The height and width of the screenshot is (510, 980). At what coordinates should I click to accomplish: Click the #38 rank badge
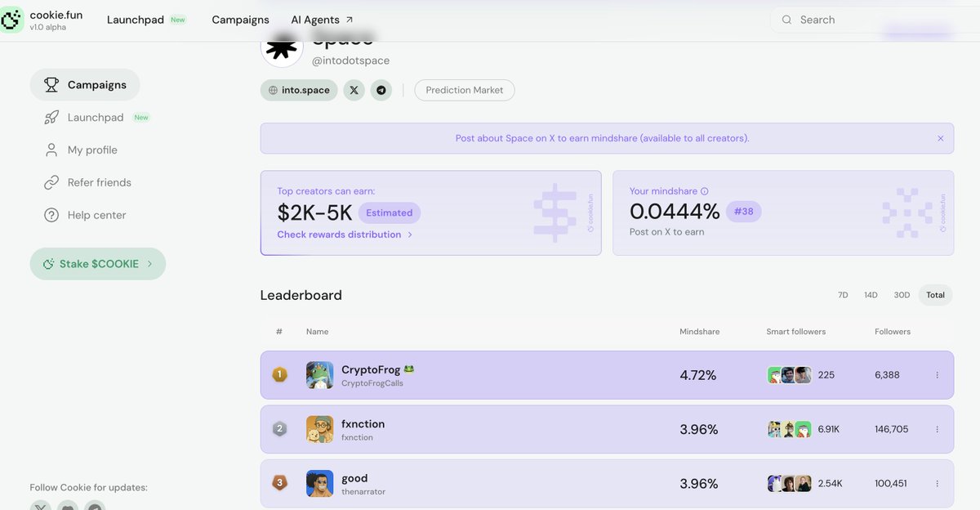click(743, 212)
